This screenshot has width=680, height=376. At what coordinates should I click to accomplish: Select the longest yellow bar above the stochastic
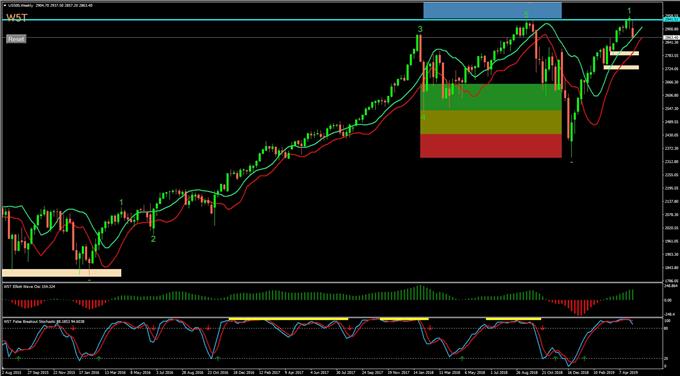(288, 319)
